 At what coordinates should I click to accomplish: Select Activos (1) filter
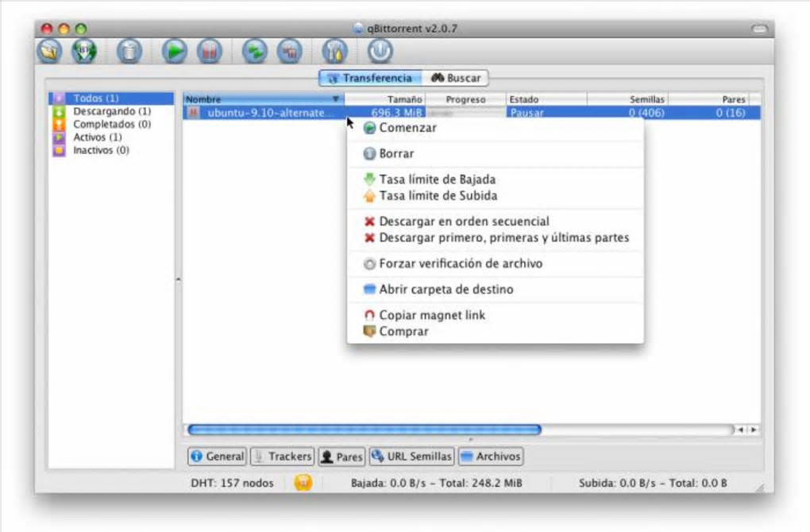point(111,137)
